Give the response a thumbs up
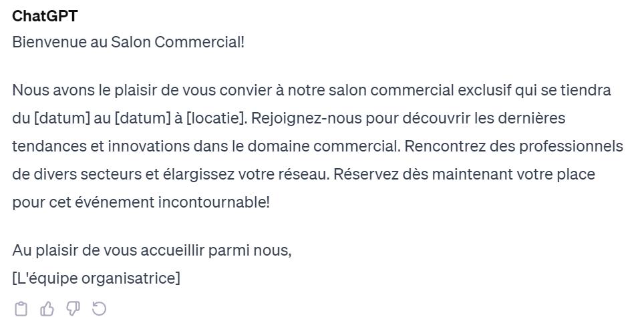 coord(47,308)
